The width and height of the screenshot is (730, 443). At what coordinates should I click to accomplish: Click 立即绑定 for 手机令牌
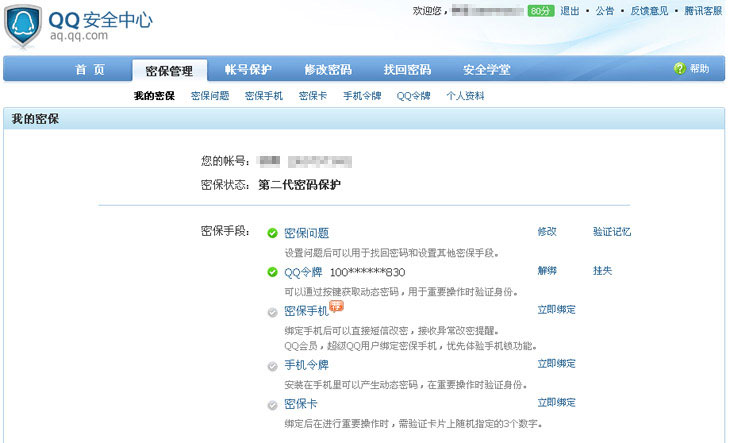tap(556, 364)
